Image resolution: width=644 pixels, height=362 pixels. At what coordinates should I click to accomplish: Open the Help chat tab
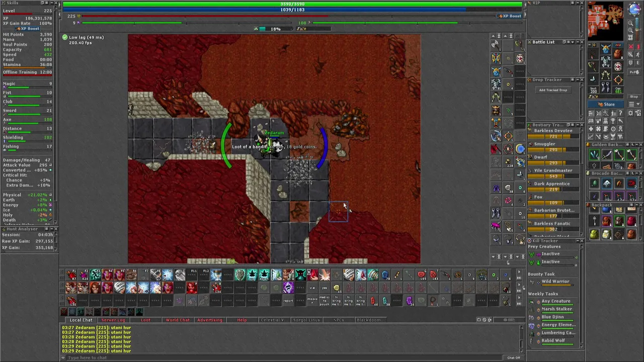coord(242,320)
